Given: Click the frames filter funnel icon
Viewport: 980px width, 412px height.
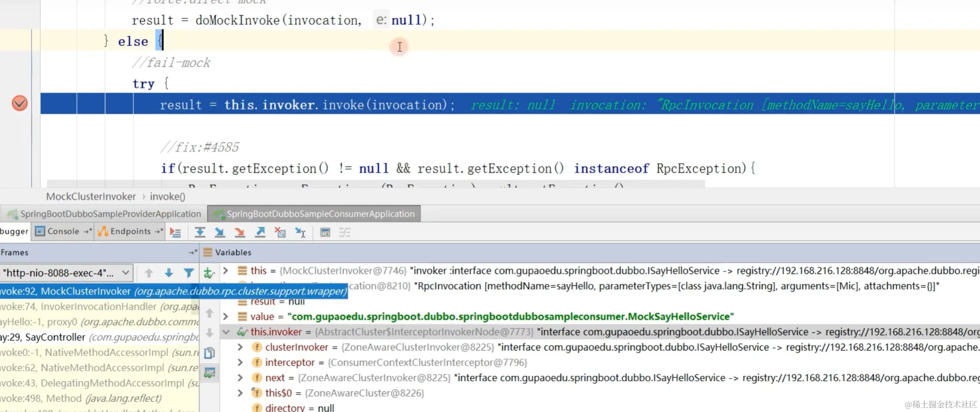Looking at the screenshot, I should point(189,273).
